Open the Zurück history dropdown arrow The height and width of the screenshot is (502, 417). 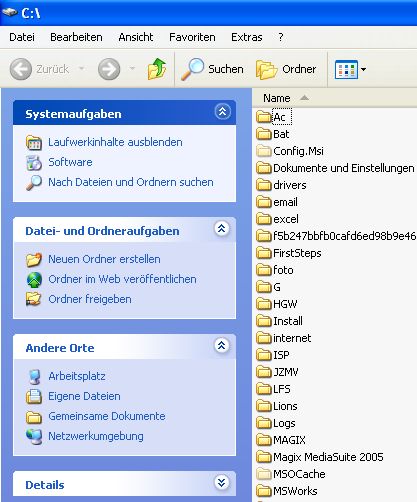click(x=81, y=69)
